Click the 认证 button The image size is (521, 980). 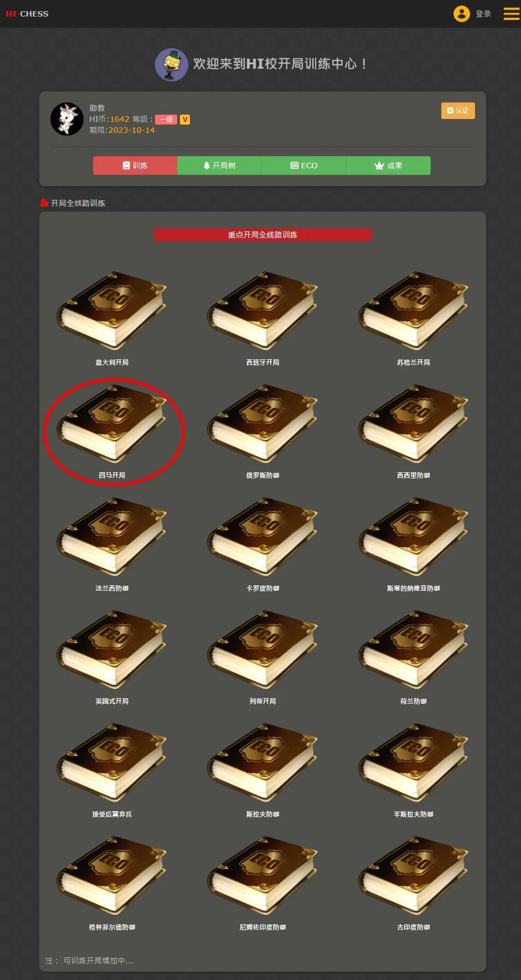pyautogui.click(x=458, y=111)
